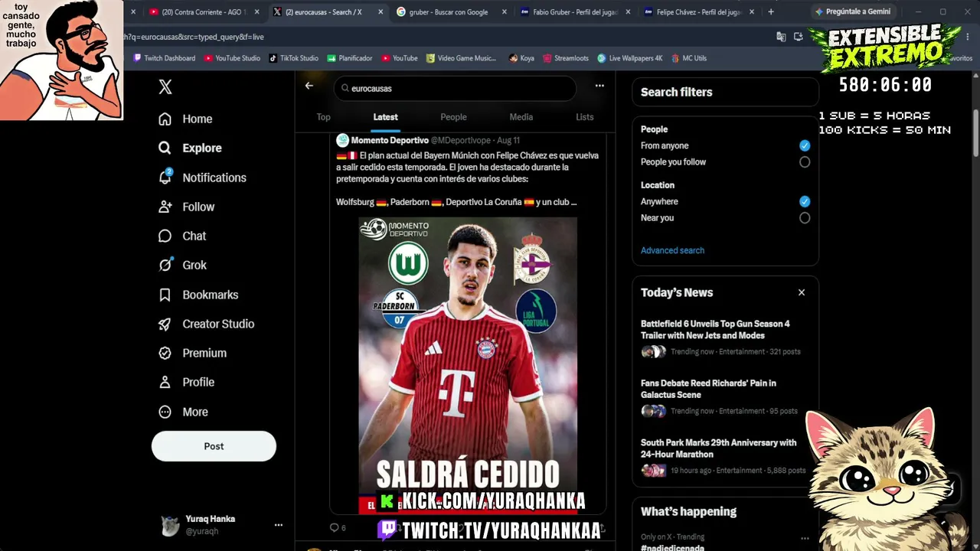This screenshot has width=980, height=551.
Task: Open TikTok Studio bookmark
Action: [293, 58]
